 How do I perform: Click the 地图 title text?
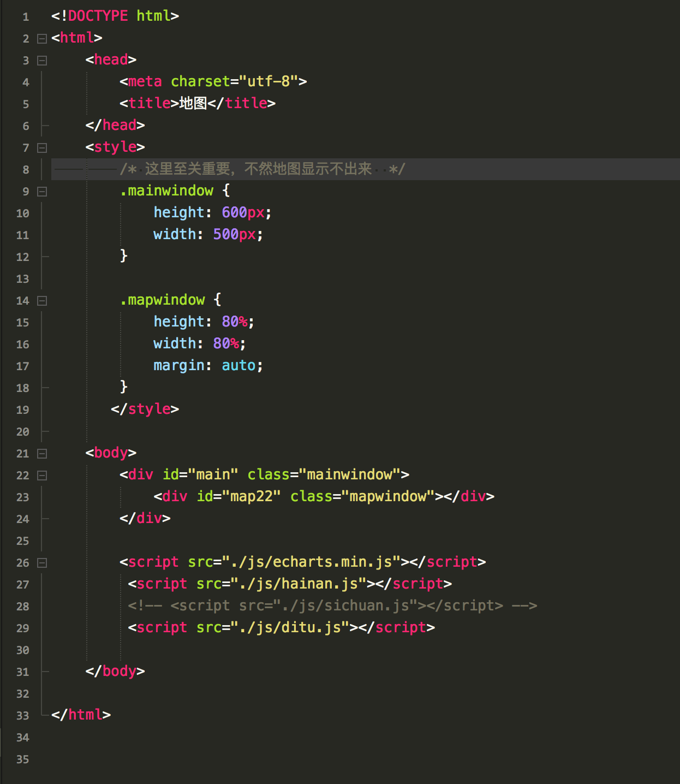click(193, 103)
